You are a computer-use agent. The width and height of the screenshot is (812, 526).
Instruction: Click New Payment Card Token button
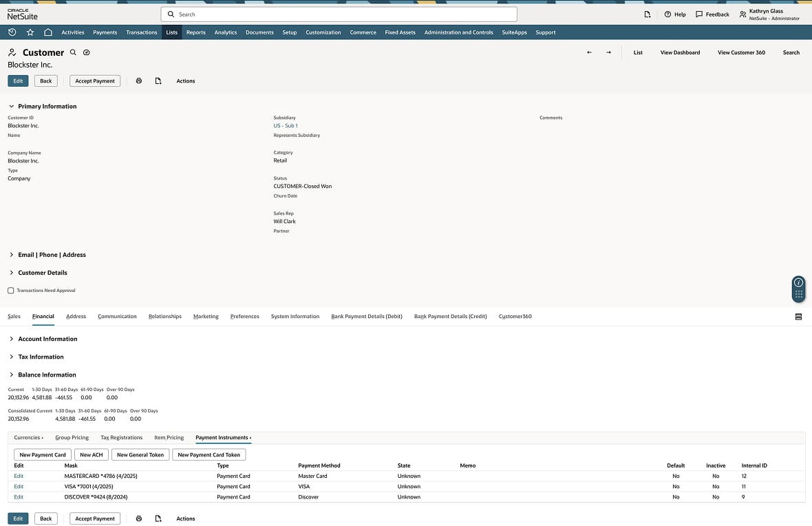209,454
